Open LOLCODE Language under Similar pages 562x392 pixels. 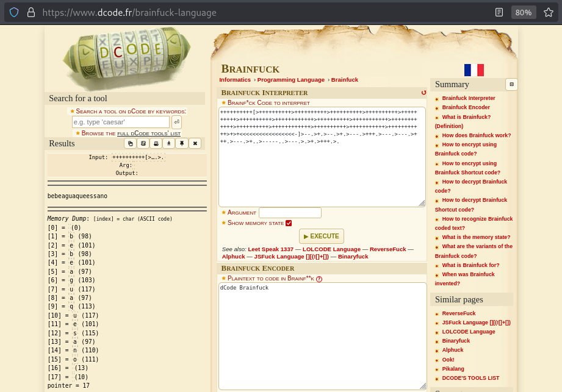(469, 332)
